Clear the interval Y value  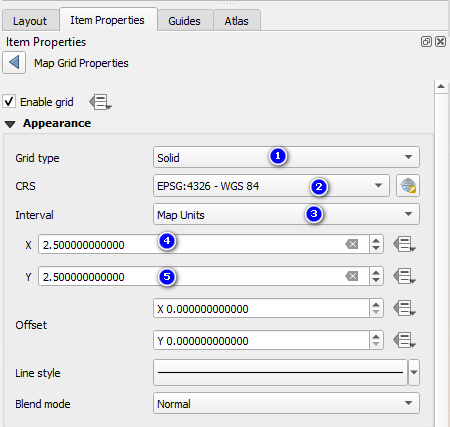point(352,276)
